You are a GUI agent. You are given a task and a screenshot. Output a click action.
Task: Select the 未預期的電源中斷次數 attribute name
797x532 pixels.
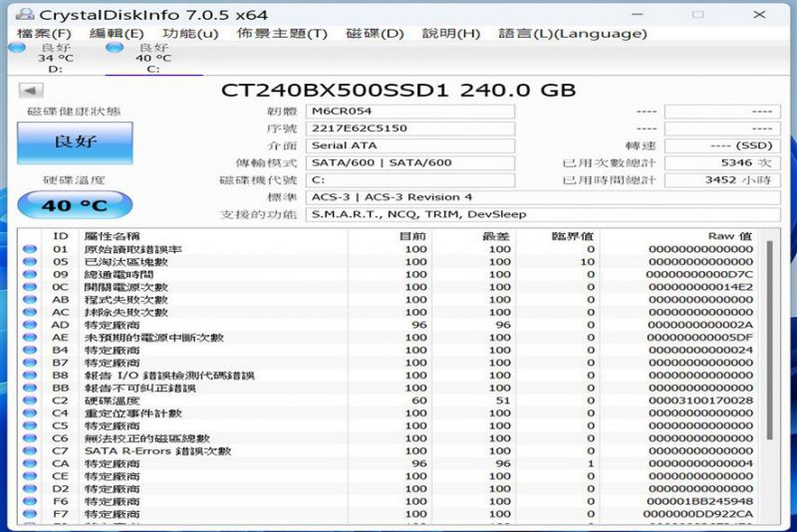coord(154,338)
